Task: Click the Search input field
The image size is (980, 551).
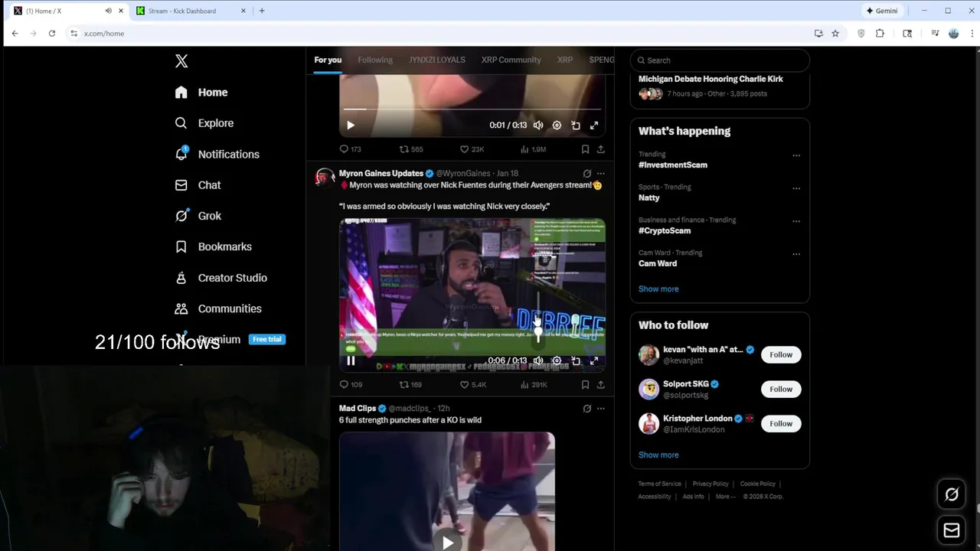Action: point(720,60)
